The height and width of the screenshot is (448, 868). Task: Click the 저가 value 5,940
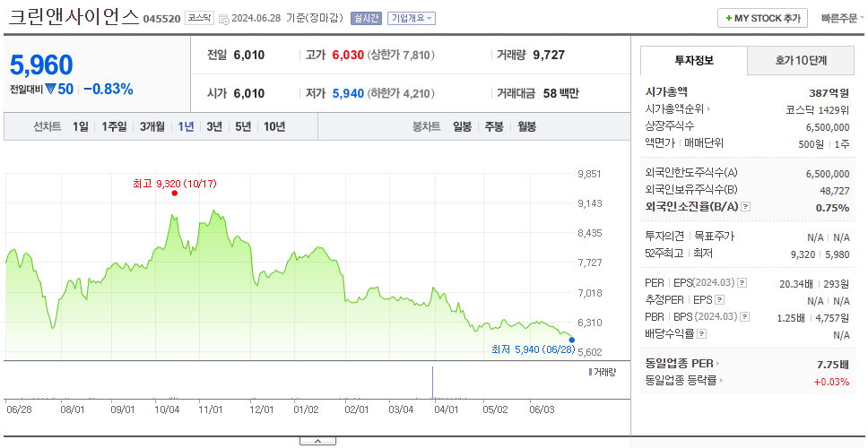(348, 93)
